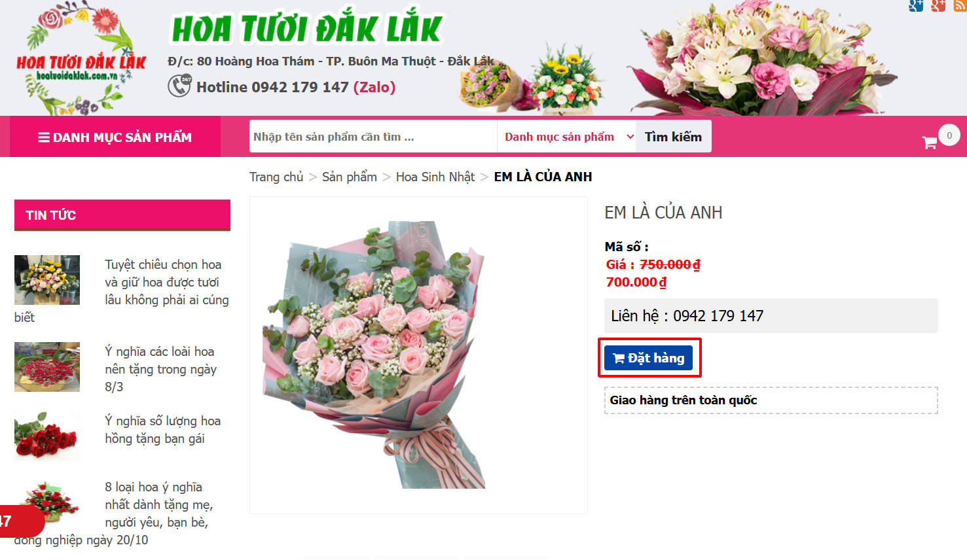Focus the product name search field
The width and height of the screenshot is (967, 560).
(373, 137)
